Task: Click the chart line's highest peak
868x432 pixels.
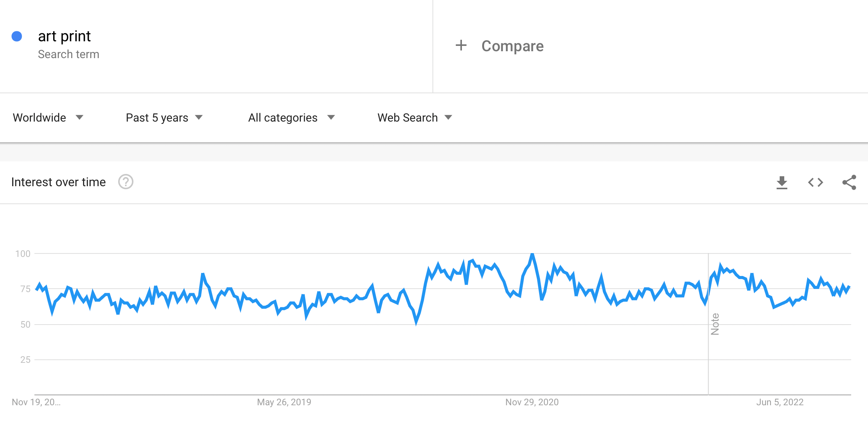Action: [532, 254]
